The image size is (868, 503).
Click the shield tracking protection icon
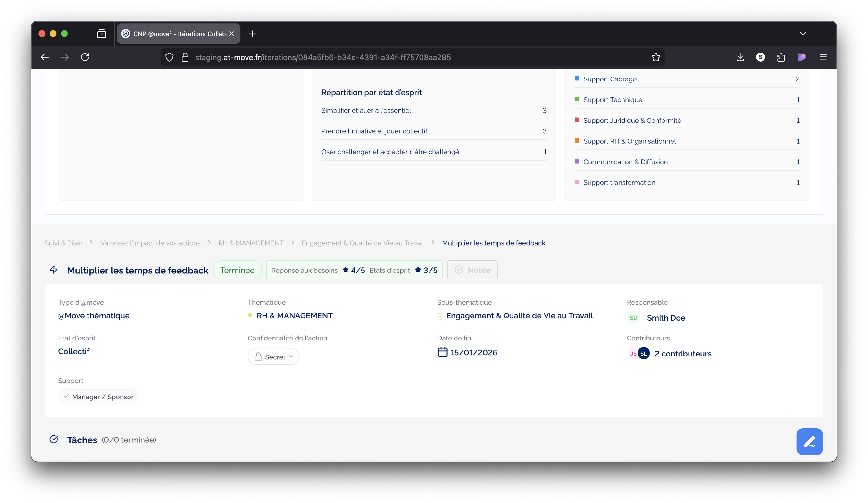coord(169,57)
